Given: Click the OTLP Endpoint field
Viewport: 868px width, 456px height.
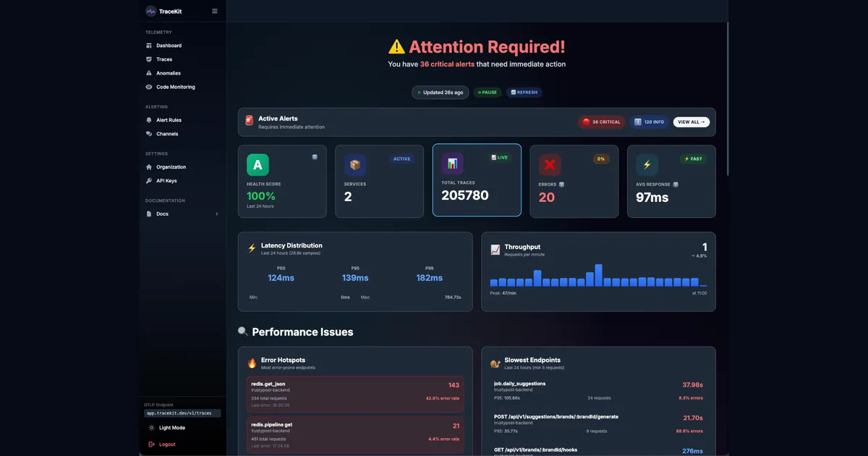Looking at the screenshot, I should point(181,413).
